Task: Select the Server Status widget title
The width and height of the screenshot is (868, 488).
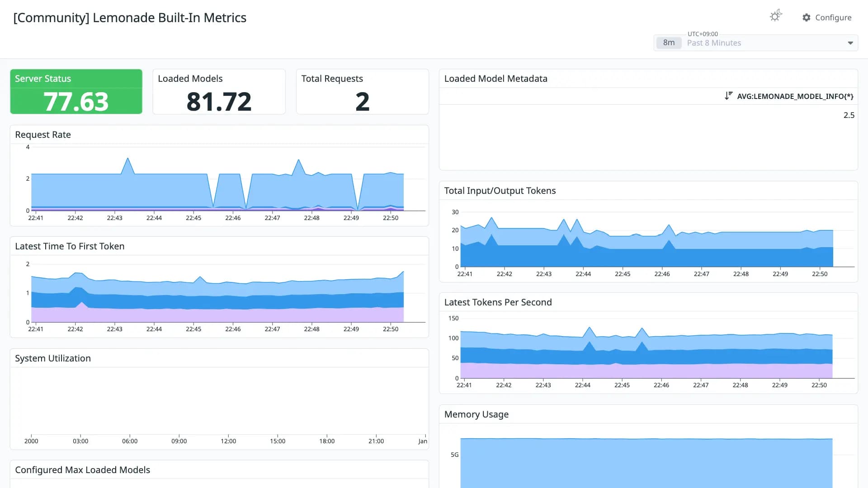Action: click(x=43, y=79)
